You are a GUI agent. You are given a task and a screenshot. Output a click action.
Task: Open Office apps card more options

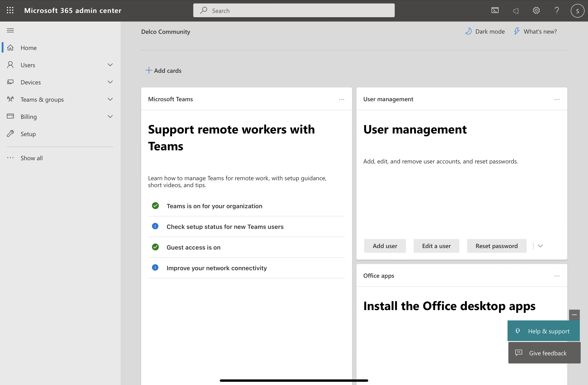pyautogui.click(x=557, y=276)
